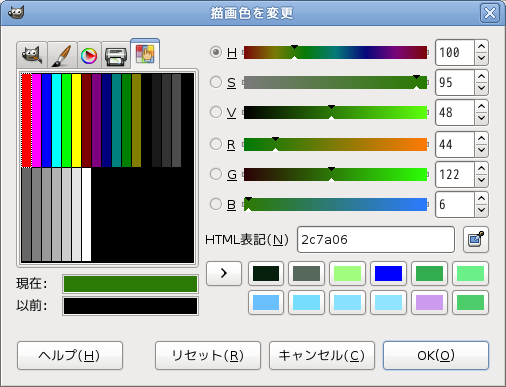
Task: Choose the olive palette color column
Action: pos(136,120)
